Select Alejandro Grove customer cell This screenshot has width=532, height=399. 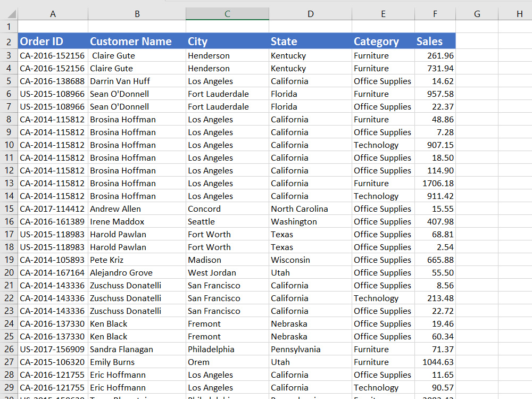(137, 273)
